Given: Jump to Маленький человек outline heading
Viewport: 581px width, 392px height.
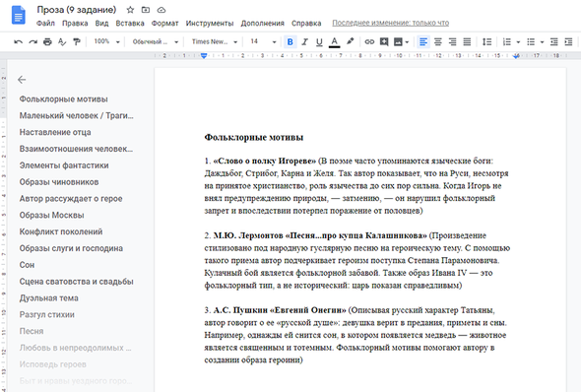Looking at the screenshot, I should pyautogui.click(x=77, y=115).
